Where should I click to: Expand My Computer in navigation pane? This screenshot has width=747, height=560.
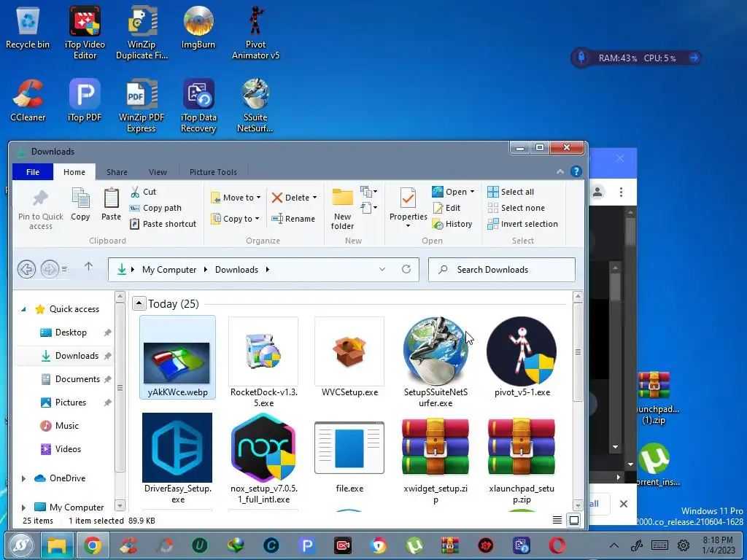tap(23, 507)
